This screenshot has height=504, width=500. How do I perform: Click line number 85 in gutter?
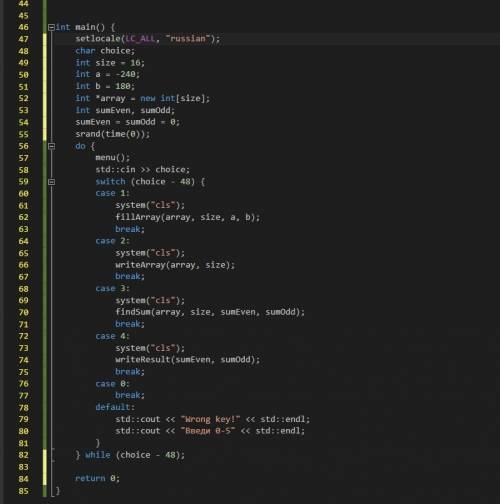pyautogui.click(x=23, y=491)
